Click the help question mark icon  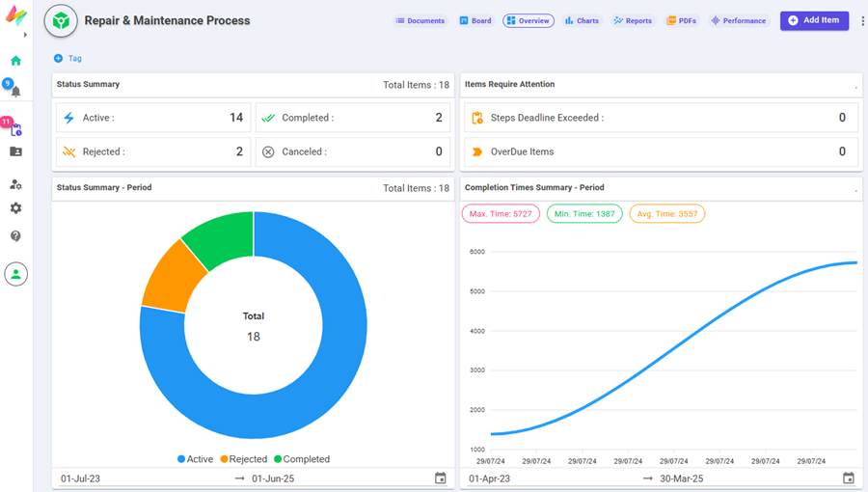[15, 236]
